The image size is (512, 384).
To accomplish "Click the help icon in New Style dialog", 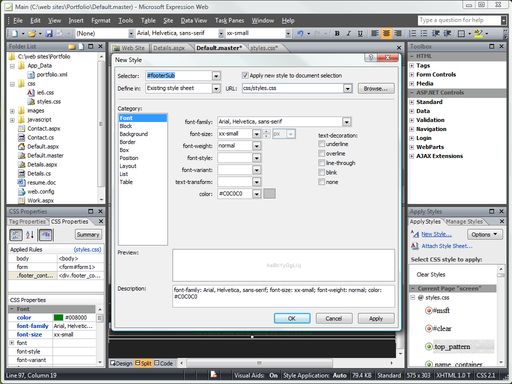I will pyautogui.click(x=370, y=58).
